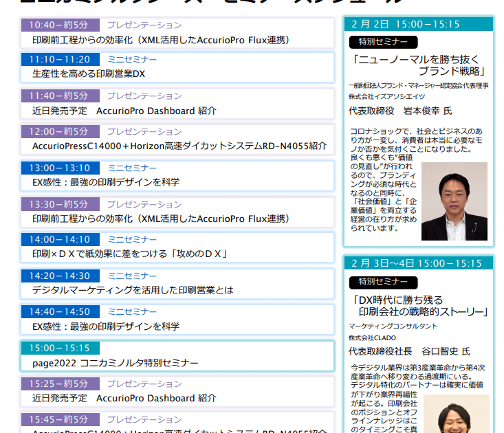This screenshot has height=433, width=504.
Task: Click ミニセミナー label in the 14:20 row
Action: (x=132, y=276)
